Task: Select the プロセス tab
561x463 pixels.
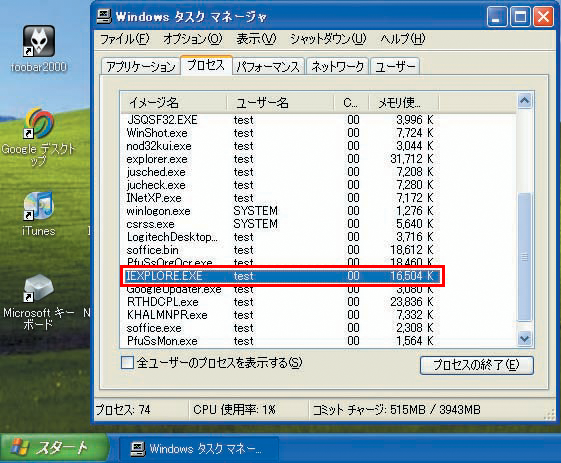Action: pyautogui.click(x=206, y=65)
